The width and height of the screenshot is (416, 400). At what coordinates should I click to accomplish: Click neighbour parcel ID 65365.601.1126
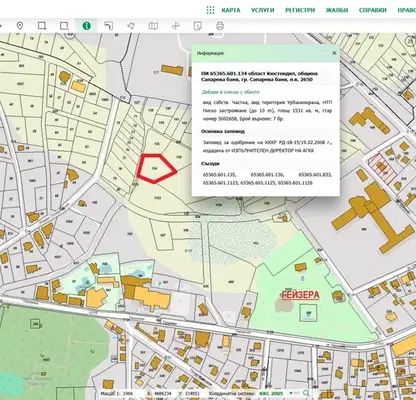pos(295,183)
